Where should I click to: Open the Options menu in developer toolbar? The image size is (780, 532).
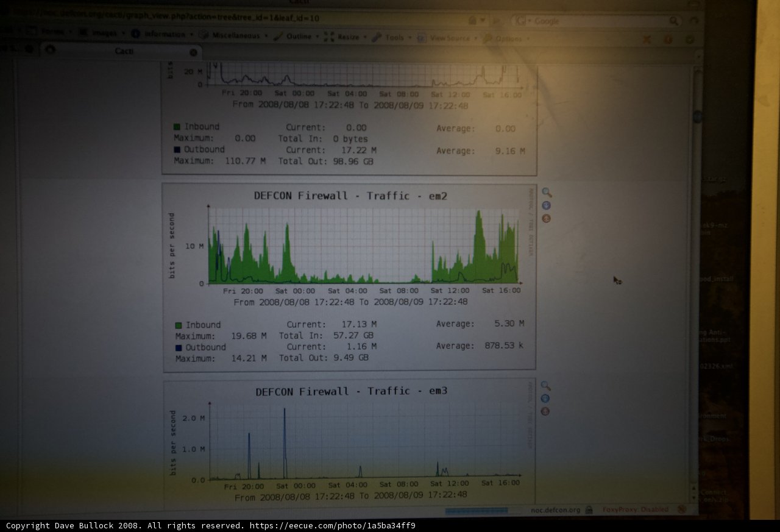pos(505,38)
